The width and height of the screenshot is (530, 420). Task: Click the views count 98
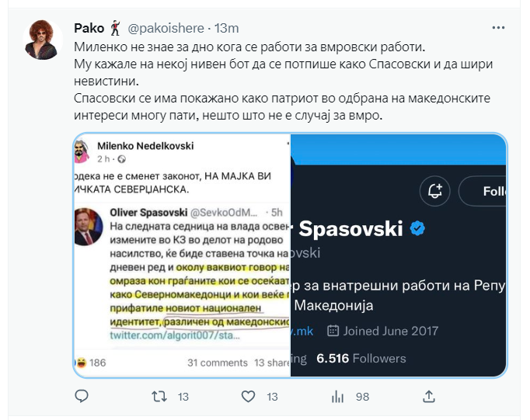click(362, 397)
